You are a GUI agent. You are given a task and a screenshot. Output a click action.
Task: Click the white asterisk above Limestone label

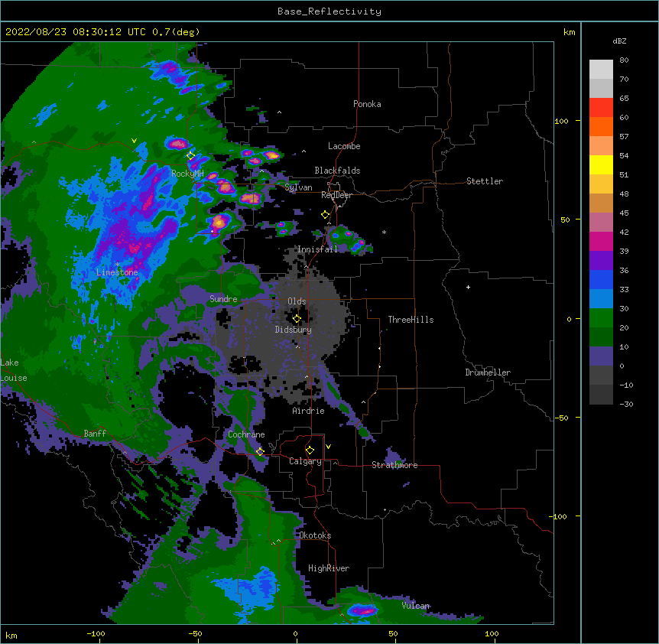[117, 265]
